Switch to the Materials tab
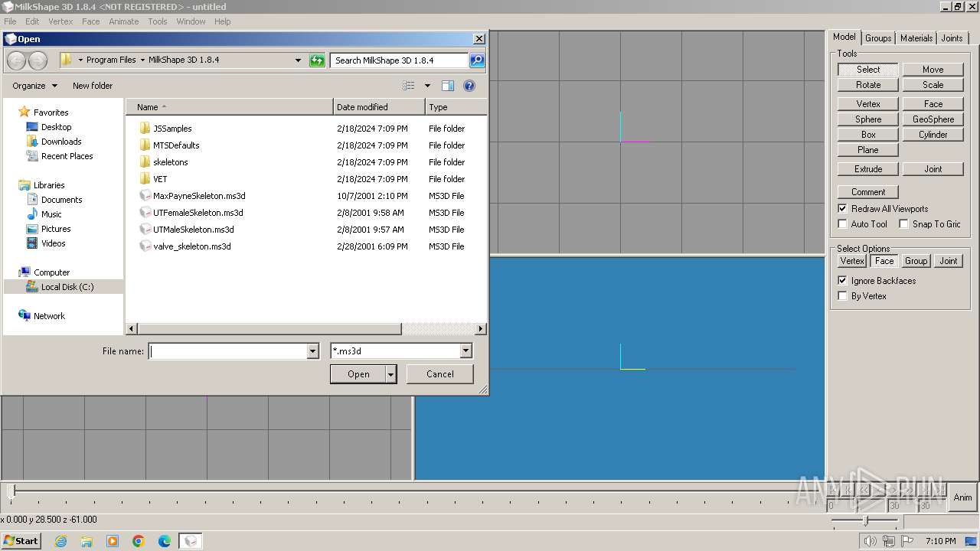Image resolution: width=980 pixels, height=551 pixels. click(916, 38)
